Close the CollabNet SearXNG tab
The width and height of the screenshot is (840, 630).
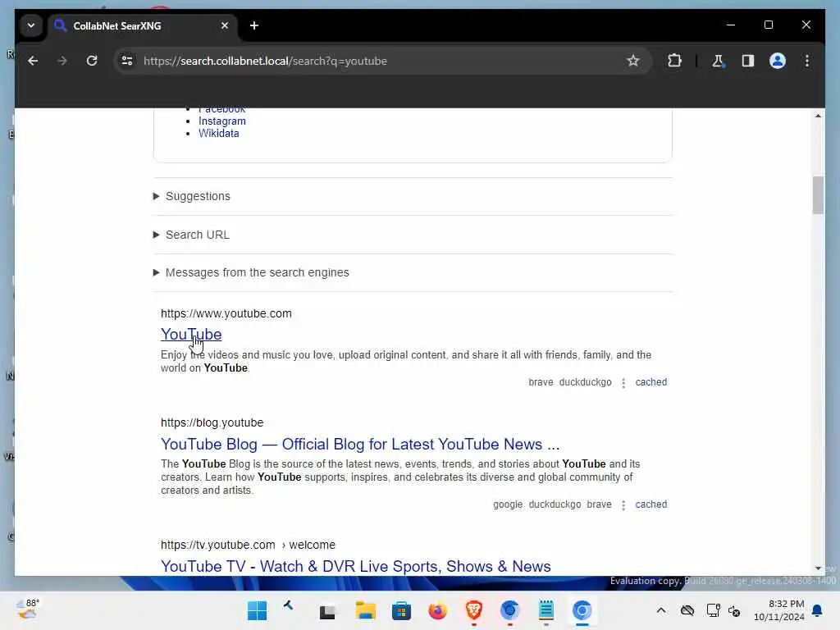point(225,25)
